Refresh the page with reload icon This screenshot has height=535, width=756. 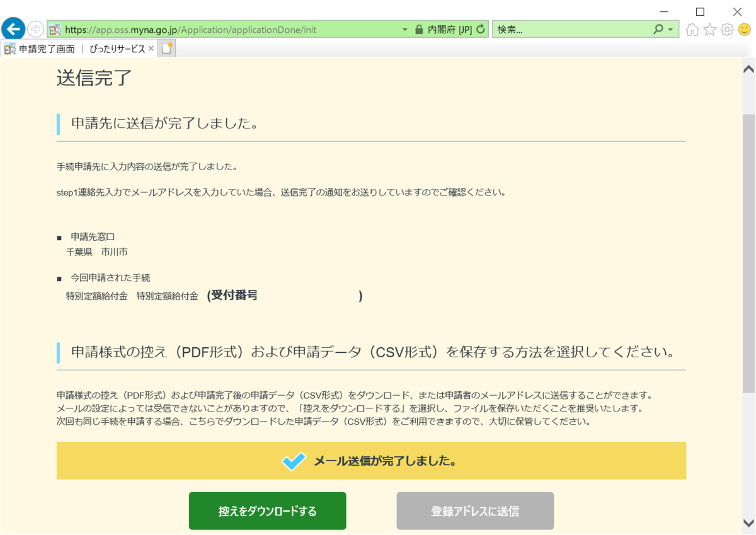[x=481, y=29]
